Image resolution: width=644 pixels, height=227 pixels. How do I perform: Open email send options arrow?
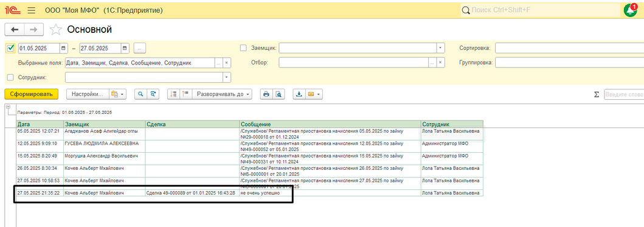pos(318,94)
